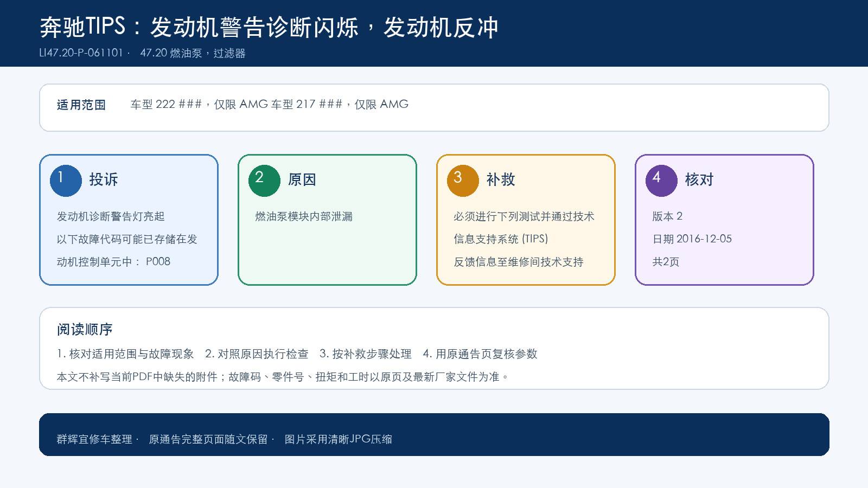Click the 版本 2 text
This screenshot has width=868, height=488.
pos(667,216)
